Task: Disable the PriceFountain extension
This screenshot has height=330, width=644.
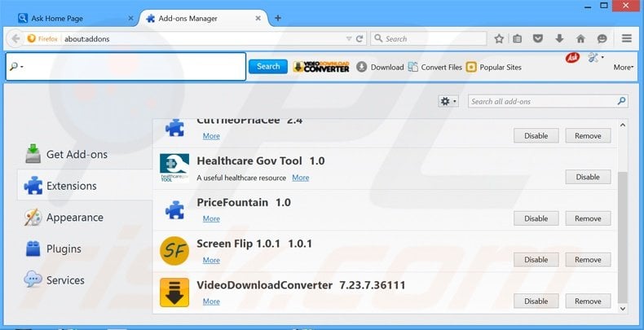Action: [x=536, y=218]
